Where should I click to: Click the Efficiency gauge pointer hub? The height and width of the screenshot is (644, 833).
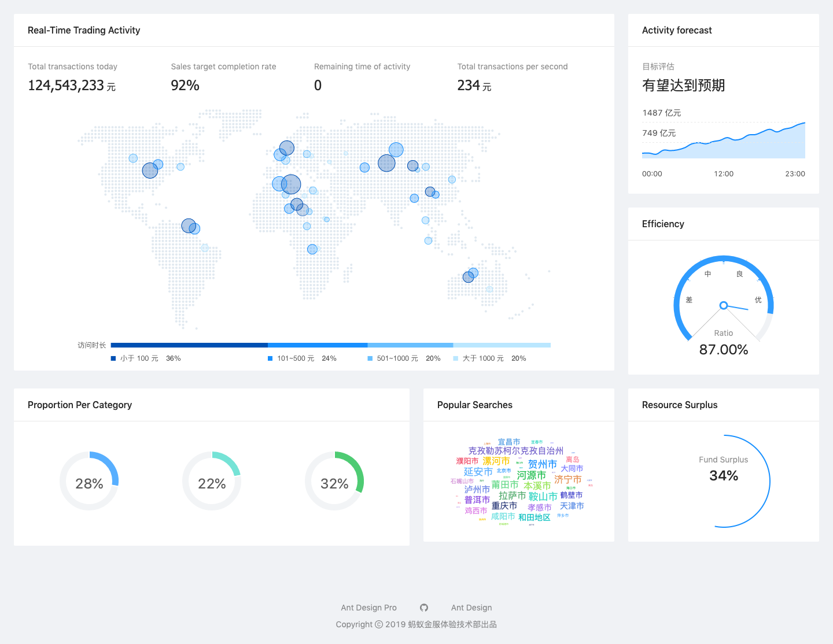(723, 305)
